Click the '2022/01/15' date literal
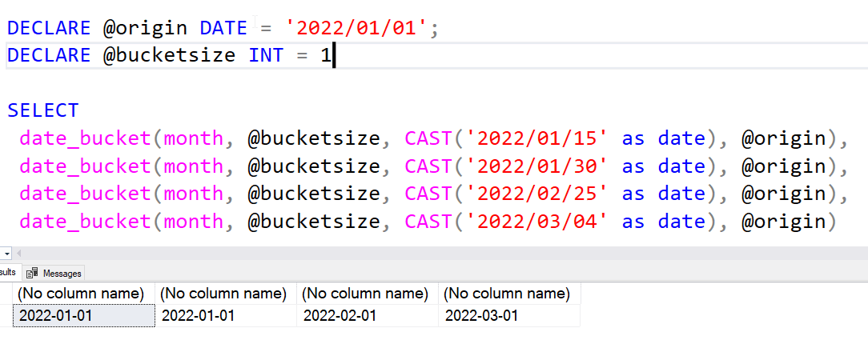Image resolution: width=868 pixels, height=352 pixels. tap(538, 138)
